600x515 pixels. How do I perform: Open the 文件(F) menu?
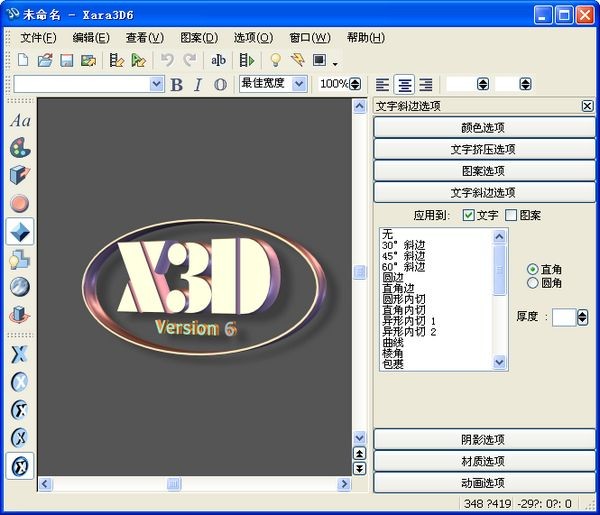point(38,37)
